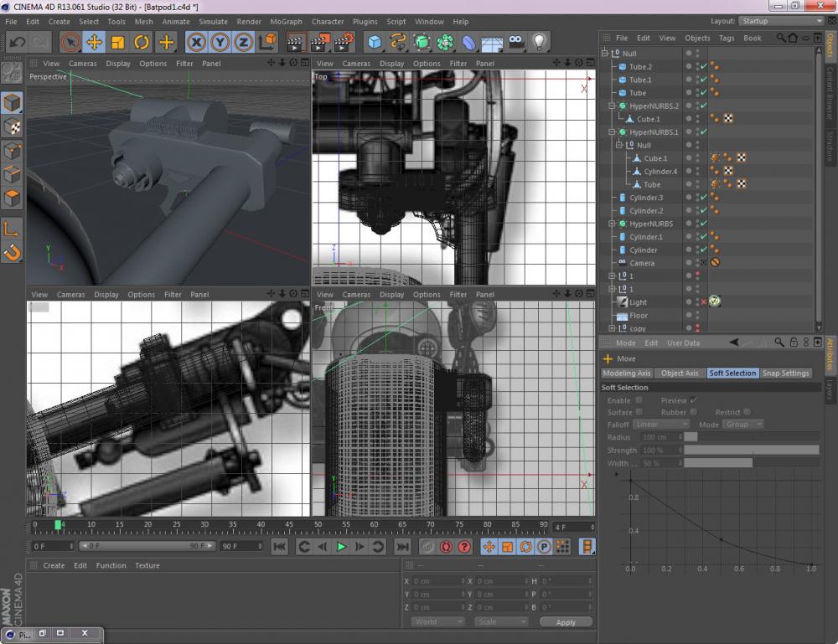Open the spline pen tools icon
This screenshot has height=644, width=838.
[398, 42]
